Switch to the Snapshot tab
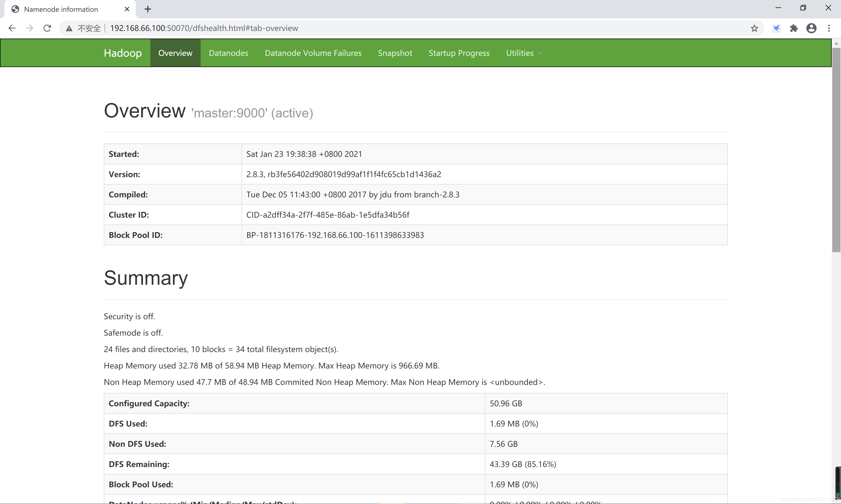 [395, 53]
